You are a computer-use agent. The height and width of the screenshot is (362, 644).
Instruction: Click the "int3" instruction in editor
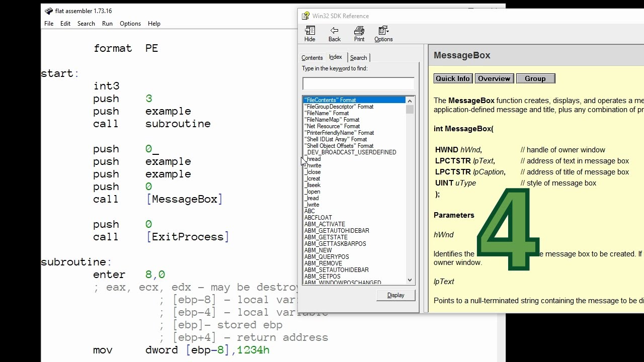click(x=106, y=86)
